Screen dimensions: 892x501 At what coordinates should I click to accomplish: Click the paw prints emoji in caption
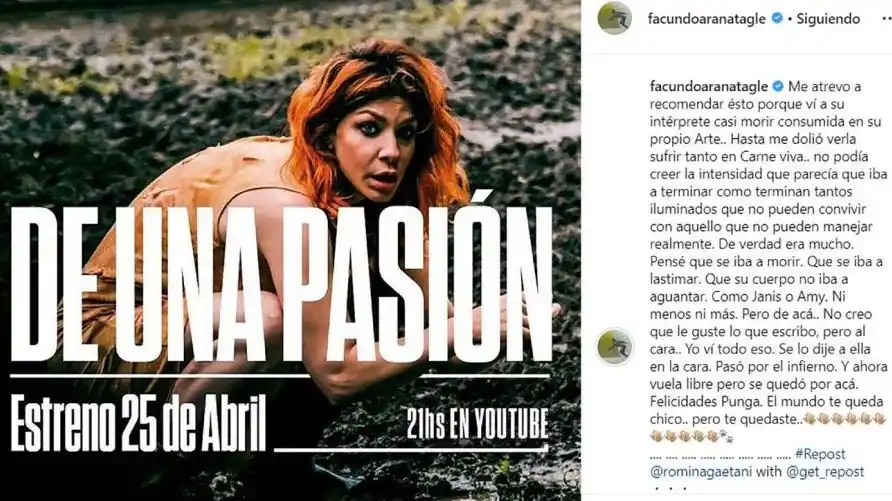[727, 437]
